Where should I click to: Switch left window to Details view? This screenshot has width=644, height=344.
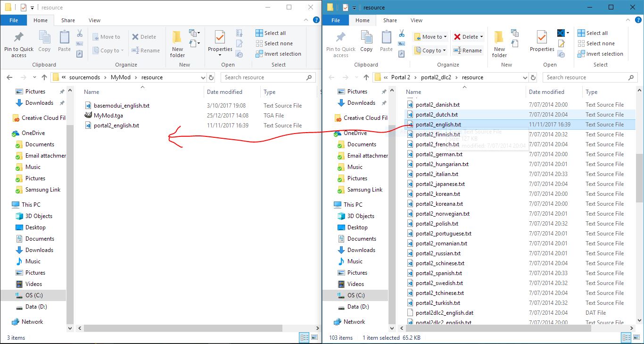[304, 337]
